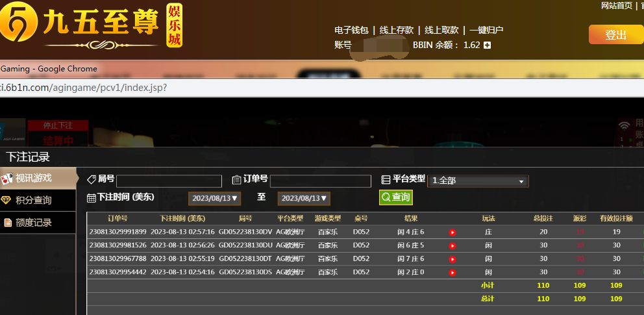Play video replay for order 230813029967788
Screen dimensions: 644x315
pos(452,260)
